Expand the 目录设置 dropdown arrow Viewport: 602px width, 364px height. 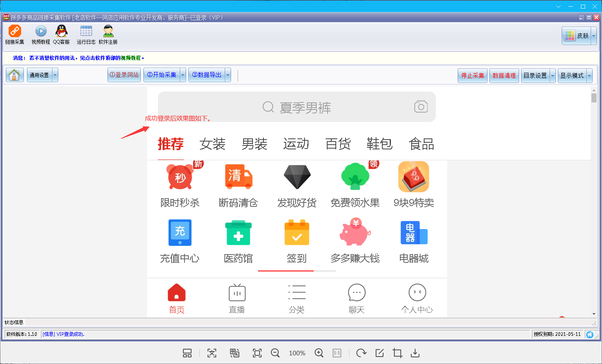coord(553,75)
